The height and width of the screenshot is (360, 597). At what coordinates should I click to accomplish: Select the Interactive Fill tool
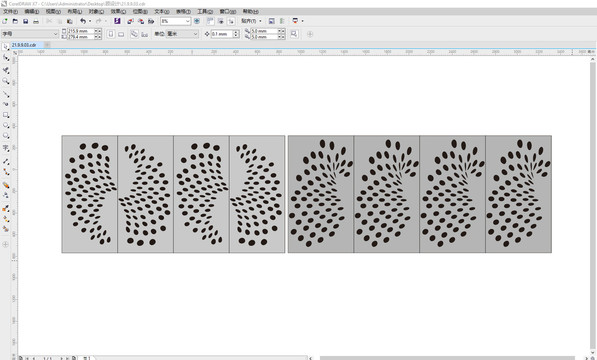click(x=6, y=219)
